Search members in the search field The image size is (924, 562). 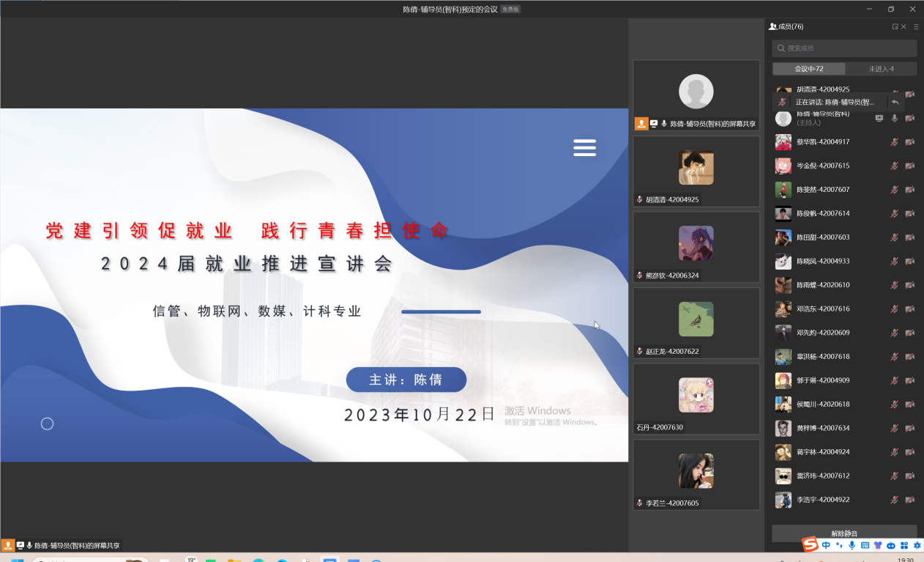(x=844, y=48)
